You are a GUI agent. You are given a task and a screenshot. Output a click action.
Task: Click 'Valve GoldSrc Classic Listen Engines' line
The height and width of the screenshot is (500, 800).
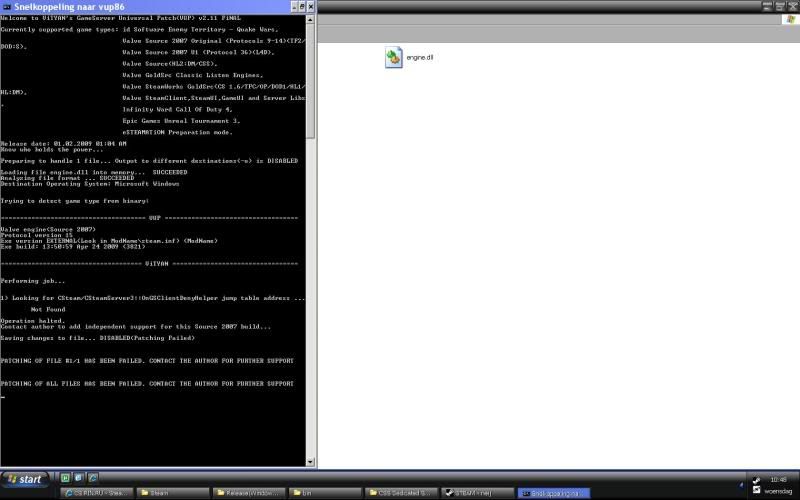tap(193, 75)
